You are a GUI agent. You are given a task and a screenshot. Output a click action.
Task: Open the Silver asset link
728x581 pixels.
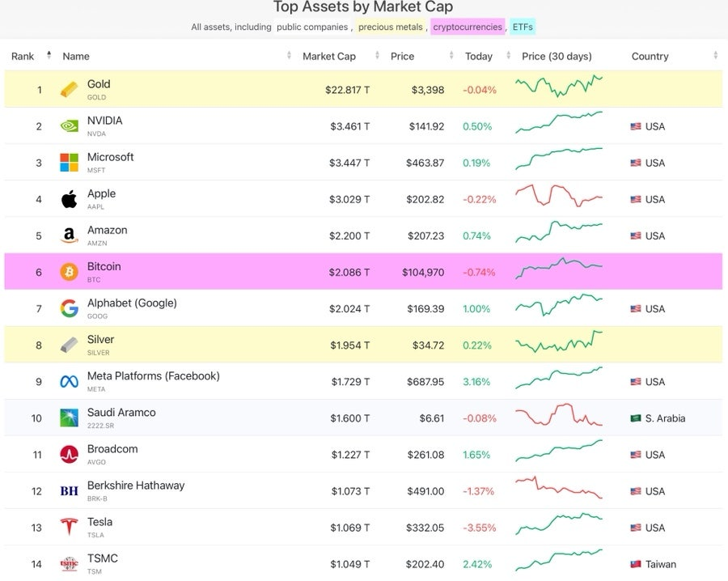coord(100,340)
